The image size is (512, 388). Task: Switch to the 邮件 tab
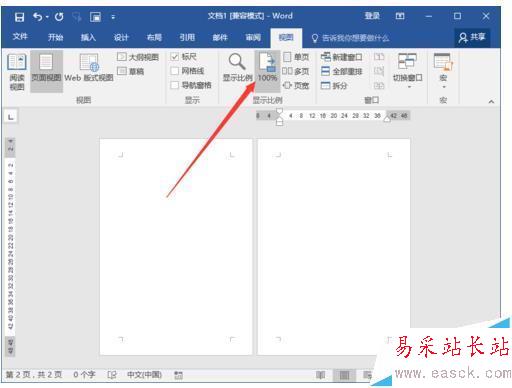point(220,37)
